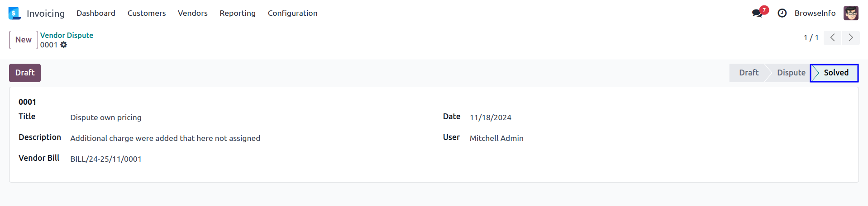The width and height of the screenshot is (868, 206).
Task: Go to the previous record arrow
Action: [x=832, y=37]
